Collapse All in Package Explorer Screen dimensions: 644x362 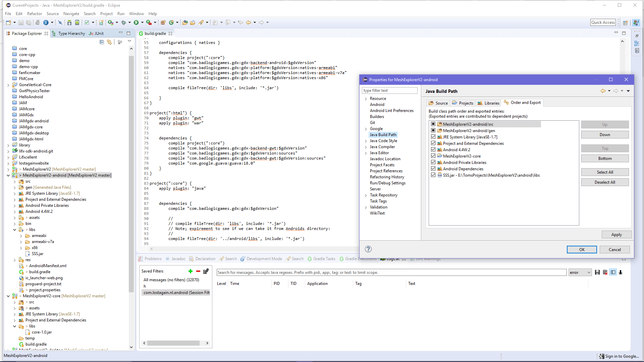(102, 42)
